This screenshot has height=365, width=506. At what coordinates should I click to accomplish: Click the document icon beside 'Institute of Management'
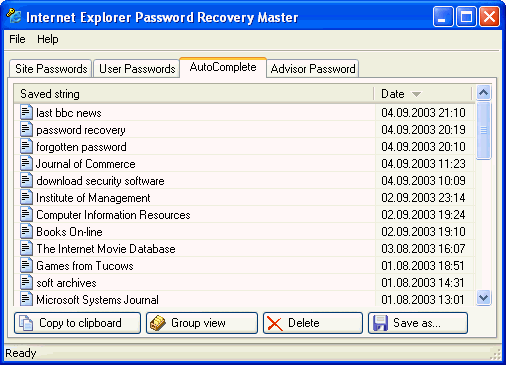[26, 197]
